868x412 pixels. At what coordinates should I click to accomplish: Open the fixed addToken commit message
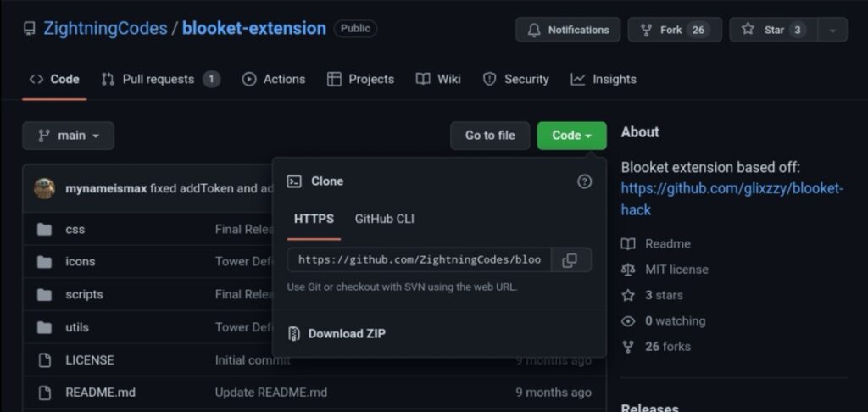[211, 189]
